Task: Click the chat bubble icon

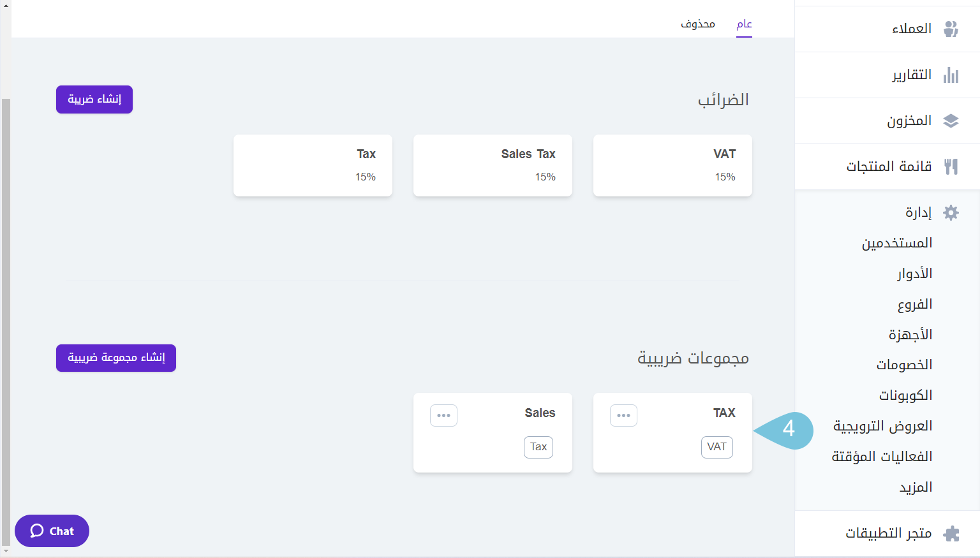Action: click(37, 531)
